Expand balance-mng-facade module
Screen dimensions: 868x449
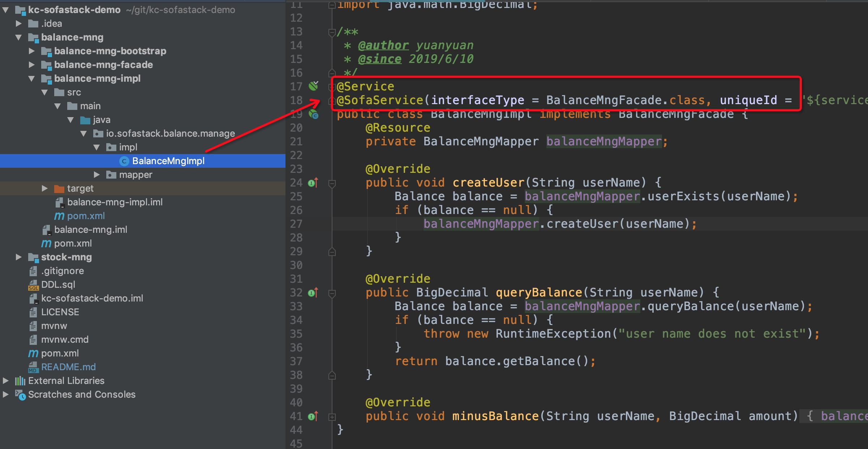(31, 65)
